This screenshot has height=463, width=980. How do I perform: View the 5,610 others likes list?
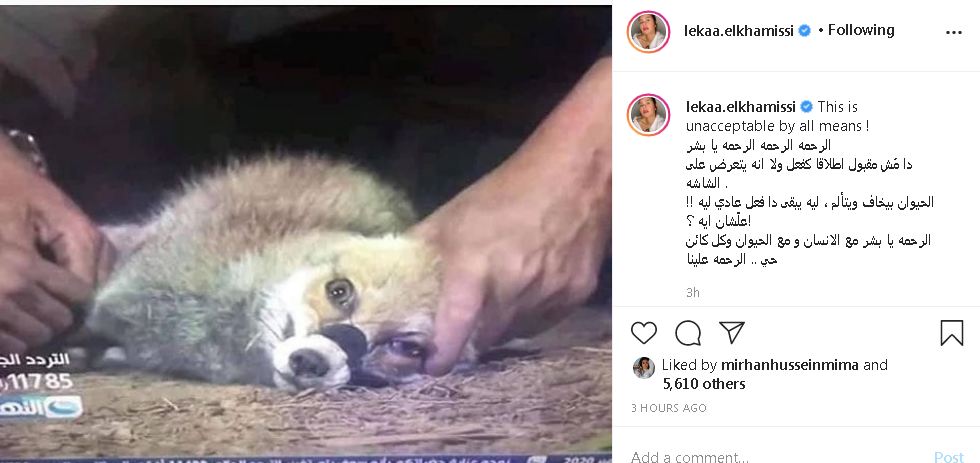tap(704, 384)
